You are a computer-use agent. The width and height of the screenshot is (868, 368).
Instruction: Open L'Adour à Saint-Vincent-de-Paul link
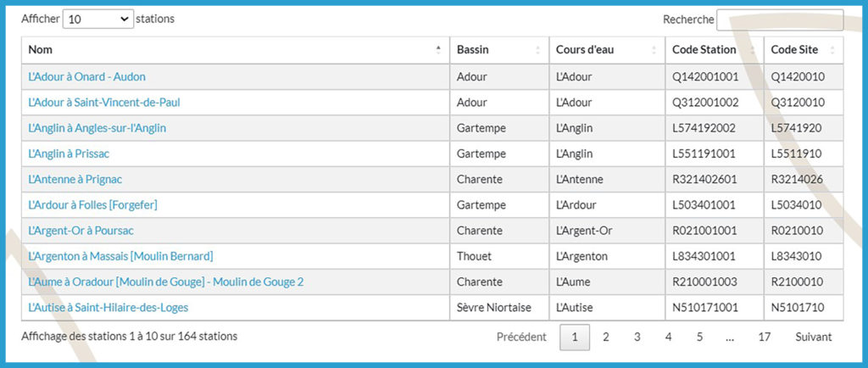104,103
